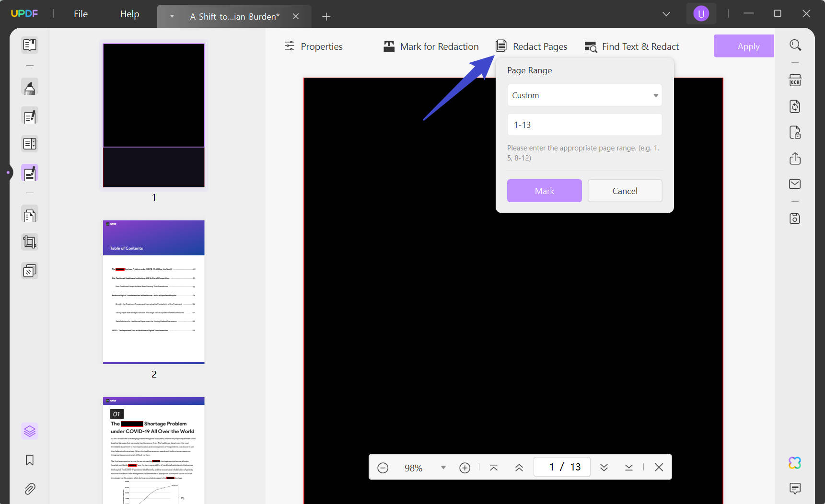Launch the UPDF AI assistant

[795, 463]
